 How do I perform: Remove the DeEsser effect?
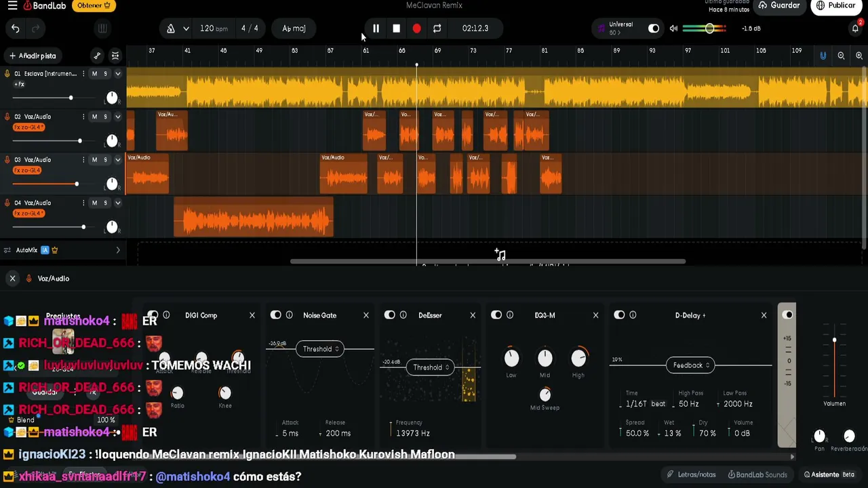473,315
